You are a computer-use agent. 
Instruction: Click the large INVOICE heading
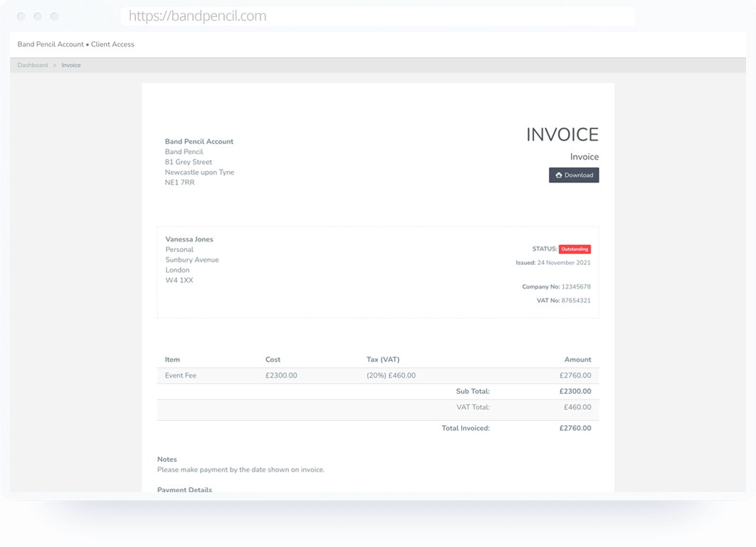click(x=562, y=135)
